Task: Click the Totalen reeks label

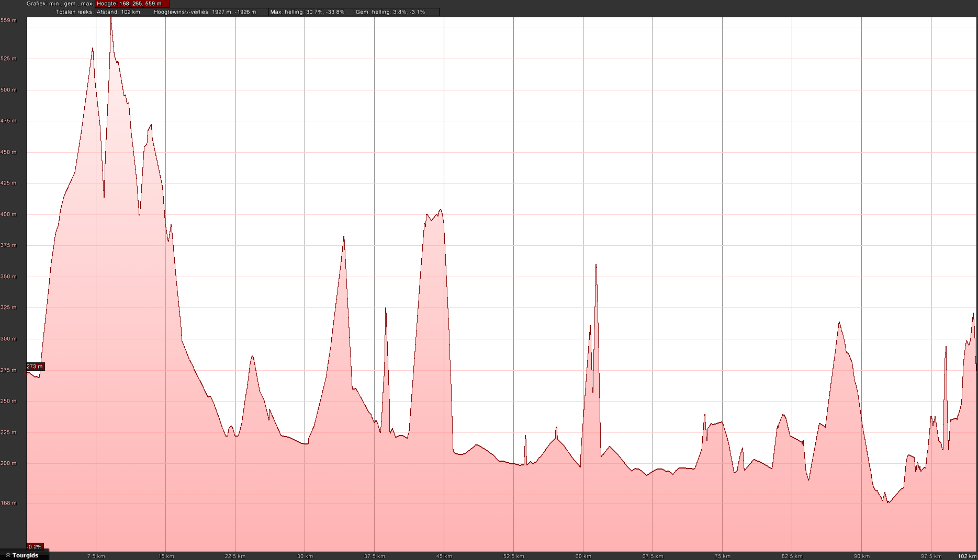Action: pyautogui.click(x=74, y=12)
